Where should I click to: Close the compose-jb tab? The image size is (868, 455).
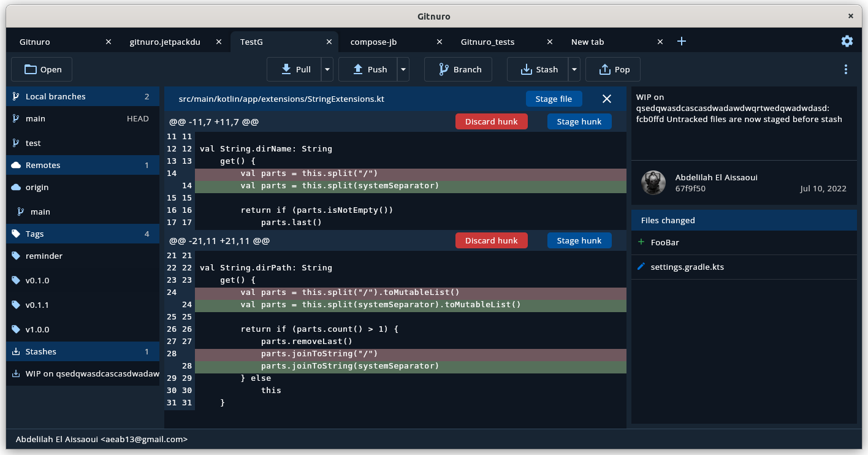point(440,42)
